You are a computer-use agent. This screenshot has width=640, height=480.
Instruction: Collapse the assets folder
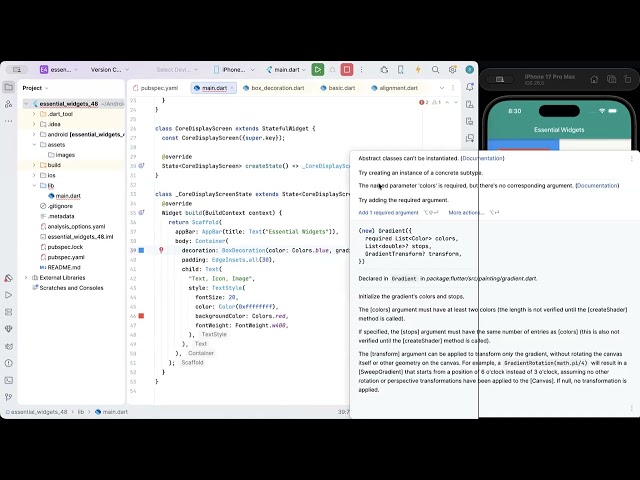[x=34, y=144]
